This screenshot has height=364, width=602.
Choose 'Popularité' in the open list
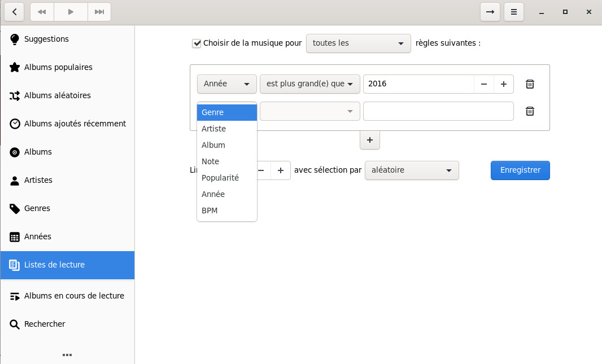tap(220, 178)
